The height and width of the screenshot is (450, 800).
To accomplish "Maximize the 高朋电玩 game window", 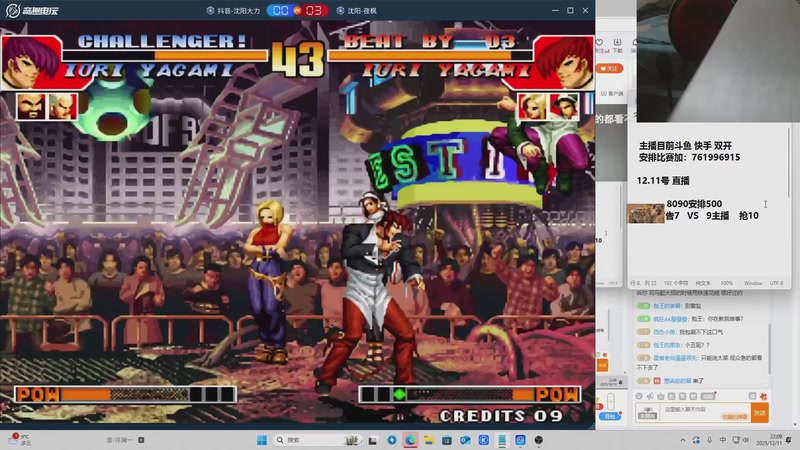I will 570,10.
